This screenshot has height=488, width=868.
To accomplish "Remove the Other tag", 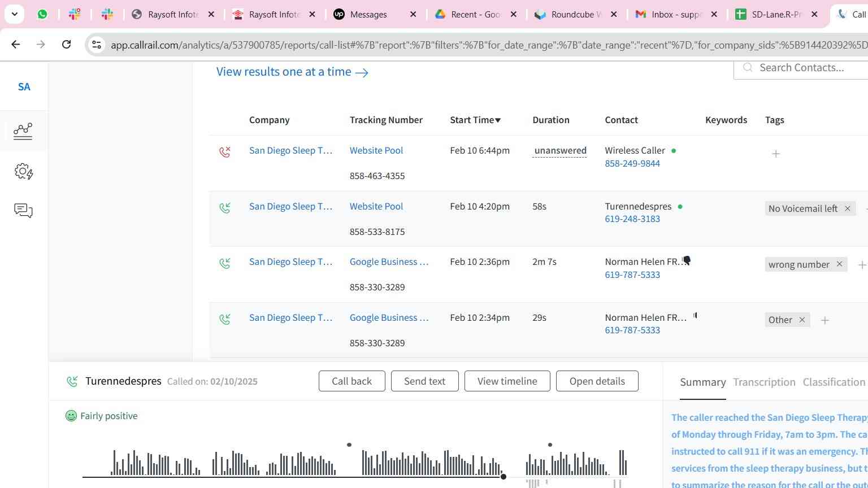I will pos(802,320).
